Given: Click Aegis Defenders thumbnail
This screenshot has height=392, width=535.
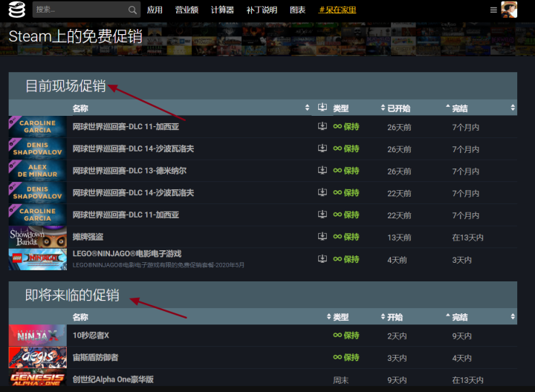Looking at the screenshot, I should pos(38,358).
